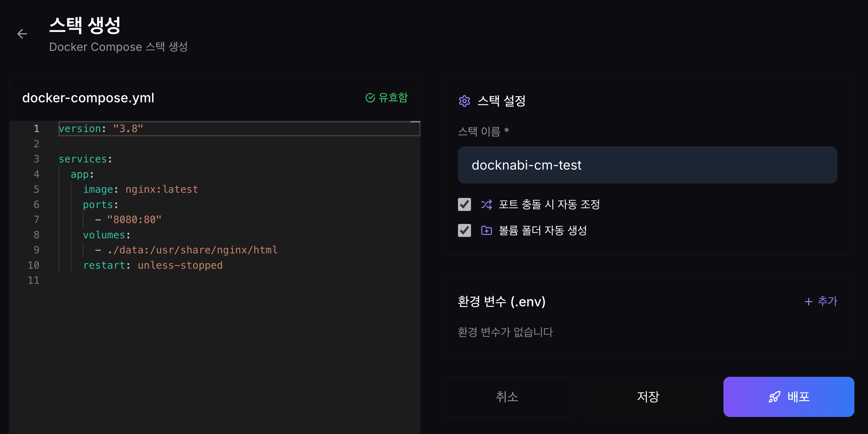Disable the 볼륨 폴더 자동 생성 option
Viewport: 868px width, 434px height.
coord(464,230)
